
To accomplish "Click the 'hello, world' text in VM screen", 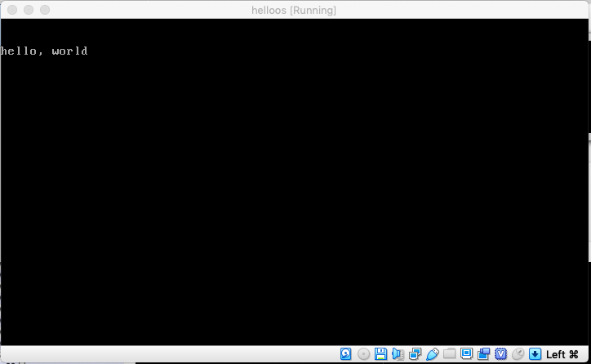I will pos(44,51).
